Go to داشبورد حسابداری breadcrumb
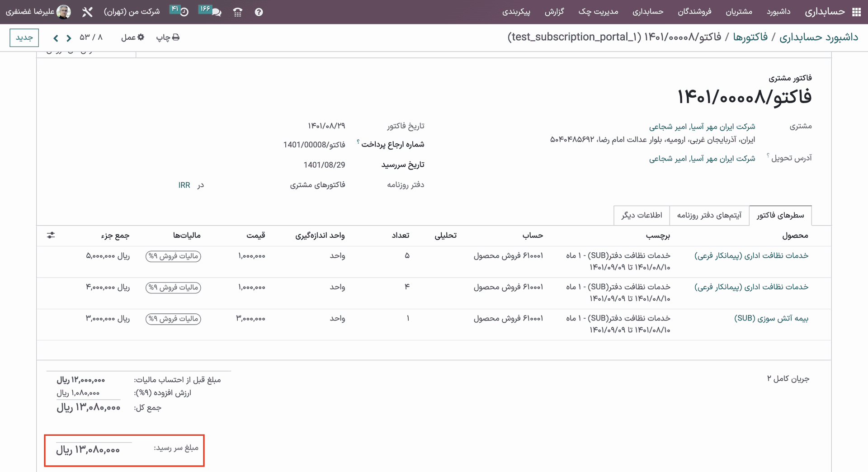The width and height of the screenshot is (868, 472). tap(819, 37)
